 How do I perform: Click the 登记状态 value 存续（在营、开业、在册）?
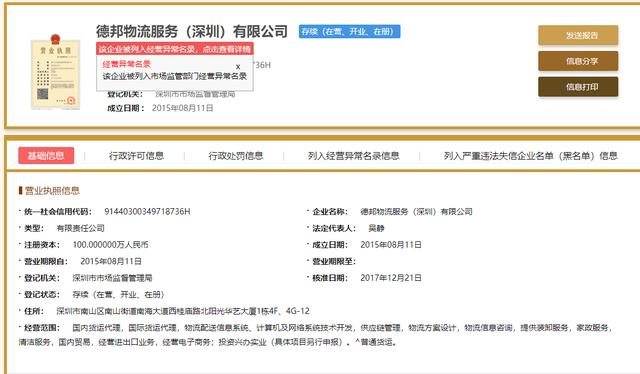(x=118, y=294)
